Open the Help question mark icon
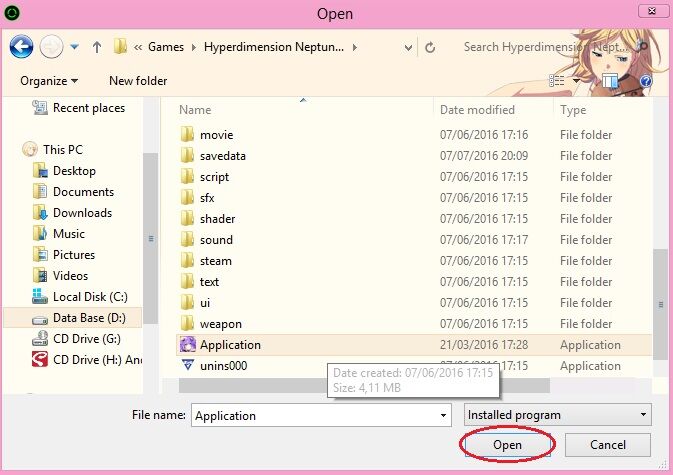The width and height of the screenshot is (673, 475). (646, 81)
